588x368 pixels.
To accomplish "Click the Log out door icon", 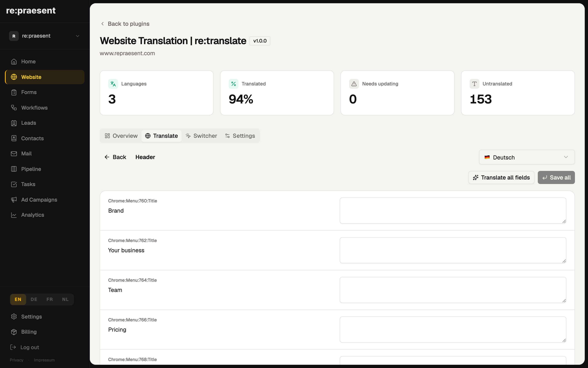I will point(13,347).
